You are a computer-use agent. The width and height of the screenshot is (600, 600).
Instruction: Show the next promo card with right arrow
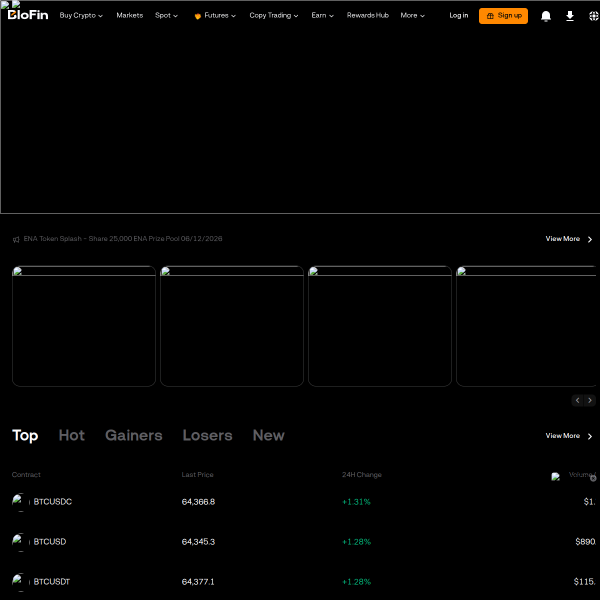(590, 400)
